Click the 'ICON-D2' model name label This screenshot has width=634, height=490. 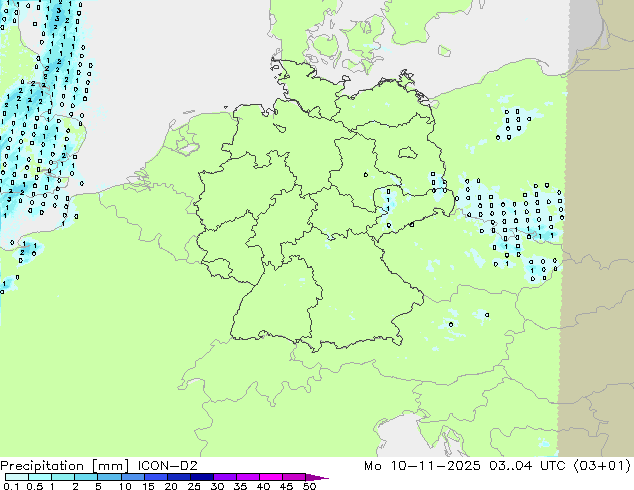click(167, 466)
